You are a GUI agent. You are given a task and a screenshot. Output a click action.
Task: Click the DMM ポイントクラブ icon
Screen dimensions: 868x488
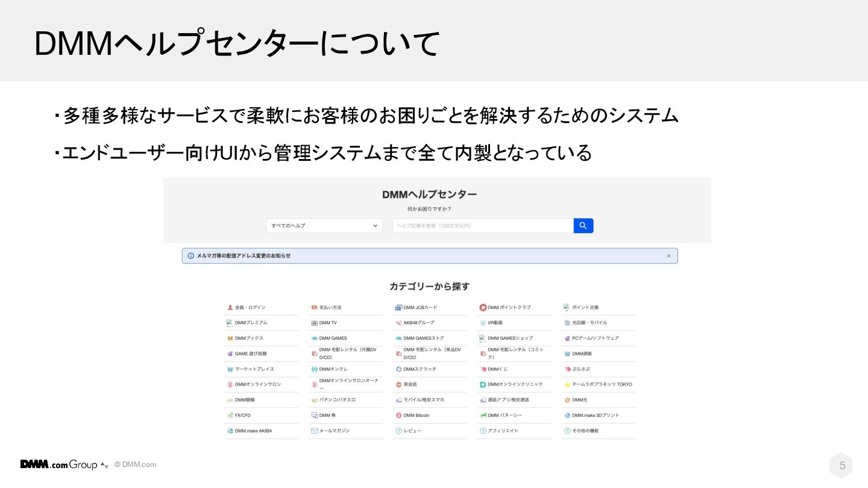pyautogui.click(x=483, y=307)
